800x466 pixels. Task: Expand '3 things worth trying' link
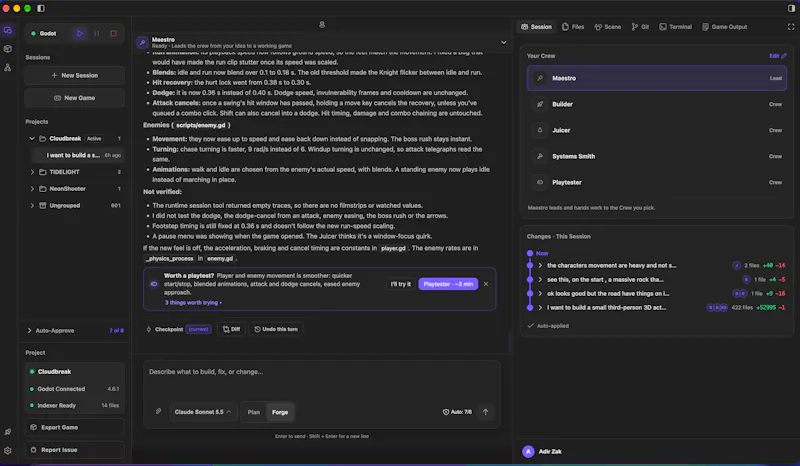(x=193, y=303)
